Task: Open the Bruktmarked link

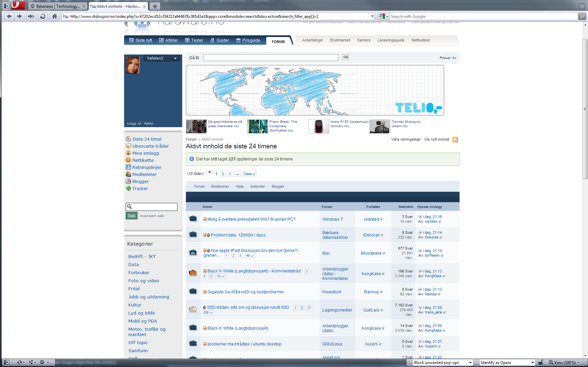Action: 340,40
